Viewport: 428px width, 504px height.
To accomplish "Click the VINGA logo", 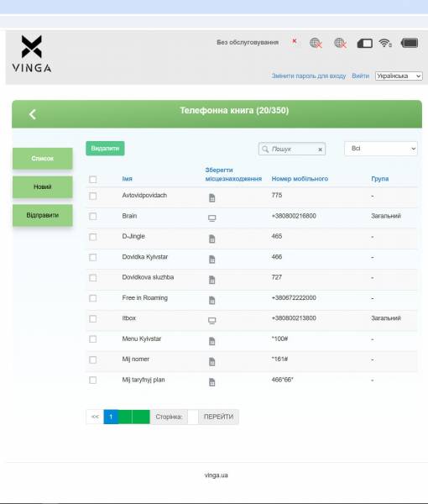I will [31, 54].
